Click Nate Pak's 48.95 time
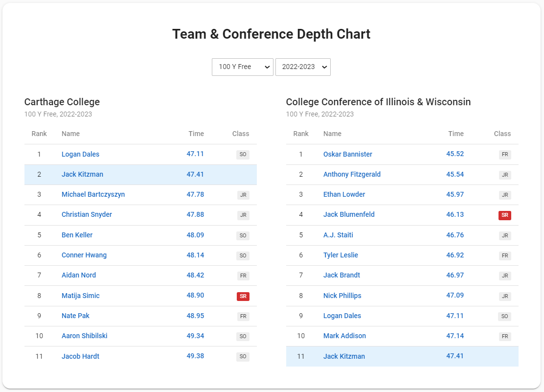Viewport: 544px width, 392px height. [195, 316]
